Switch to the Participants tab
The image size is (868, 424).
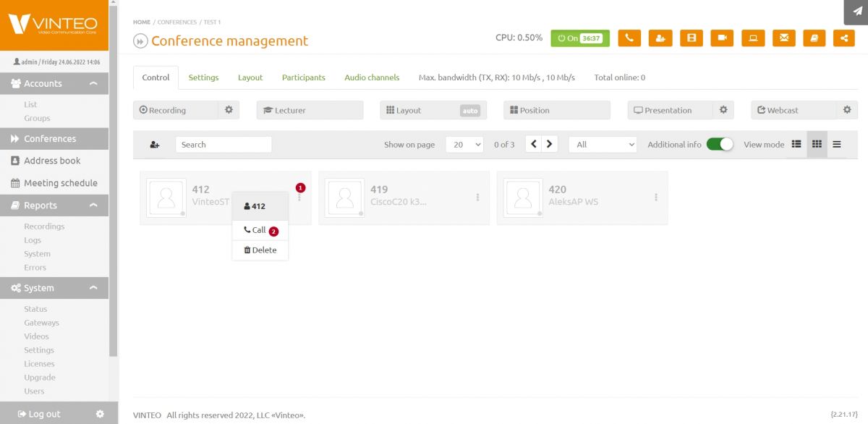pyautogui.click(x=303, y=77)
